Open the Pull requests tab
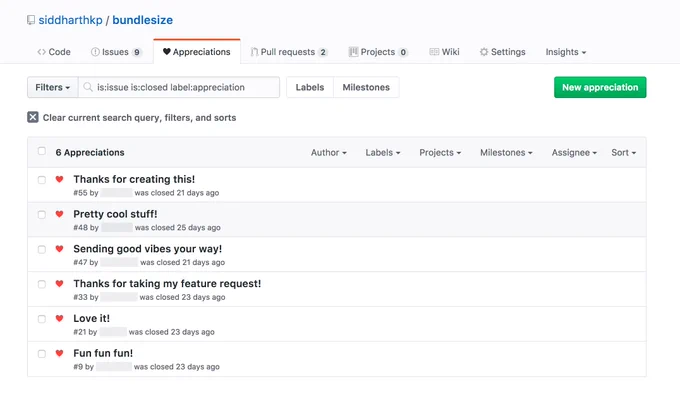Screen dimensions: 680x401 [x=289, y=52]
